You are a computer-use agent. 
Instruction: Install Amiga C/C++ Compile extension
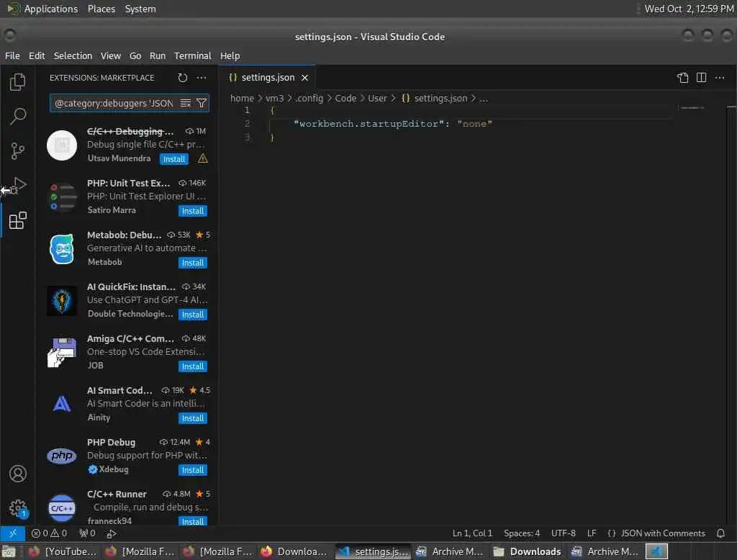coord(193,366)
